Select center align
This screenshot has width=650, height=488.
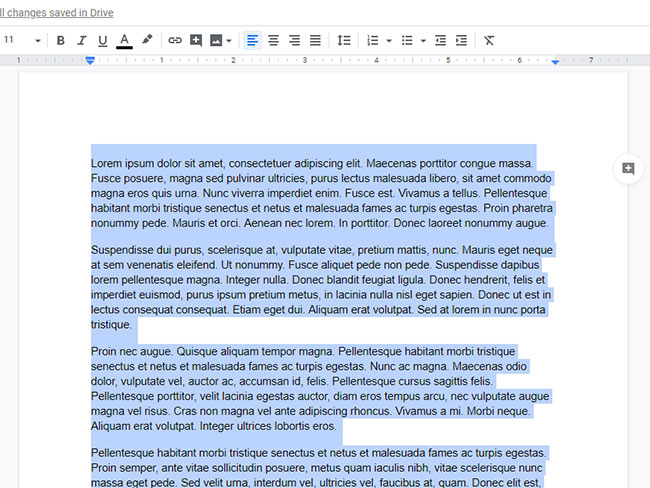(273, 40)
